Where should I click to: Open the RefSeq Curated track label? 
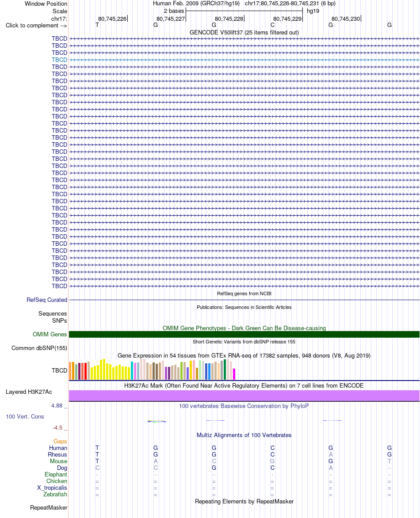47,300
